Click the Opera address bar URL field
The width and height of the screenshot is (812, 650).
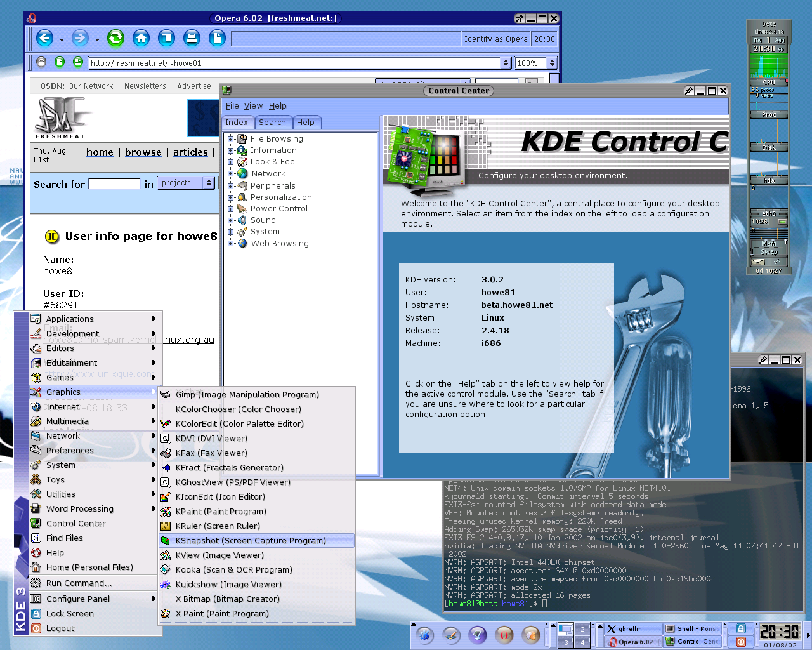point(294,63)
